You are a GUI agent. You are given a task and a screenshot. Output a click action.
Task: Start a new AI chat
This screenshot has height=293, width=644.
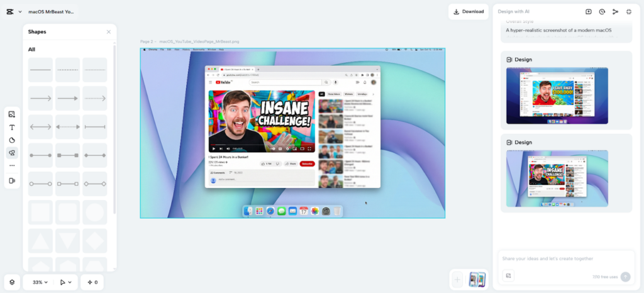click(589, 11)
